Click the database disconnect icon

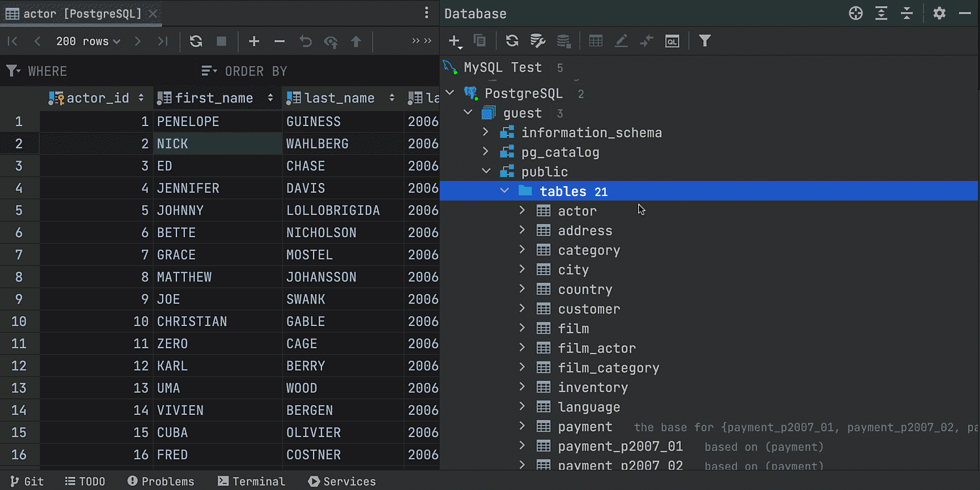(x=563, y=41)
